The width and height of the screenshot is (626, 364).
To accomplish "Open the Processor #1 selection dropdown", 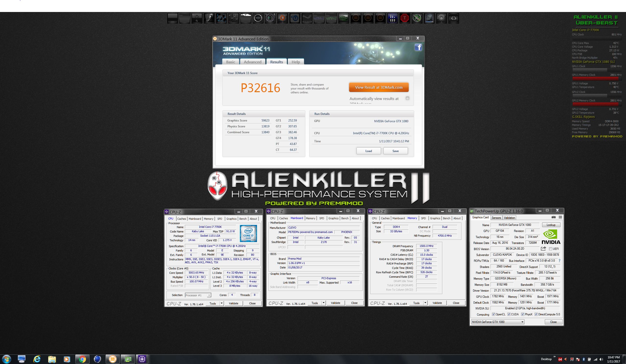I will pyautogui.click(x=198, y=295).
